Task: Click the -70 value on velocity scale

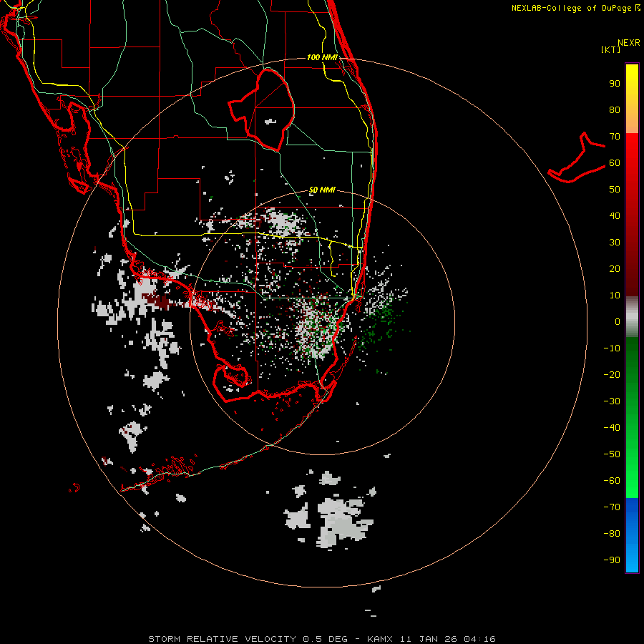Action: [612, 507]
